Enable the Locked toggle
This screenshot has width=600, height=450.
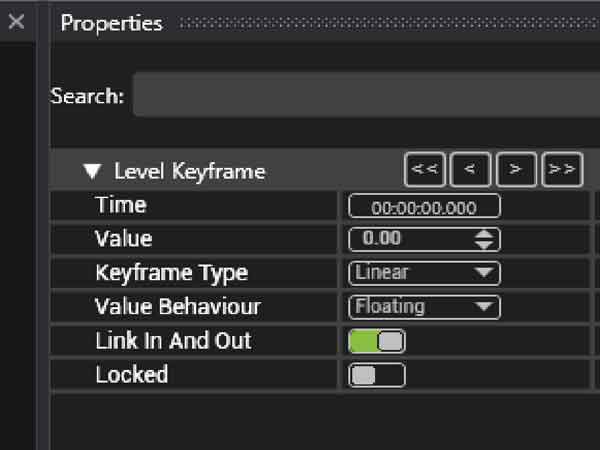(x=376, y=375)
